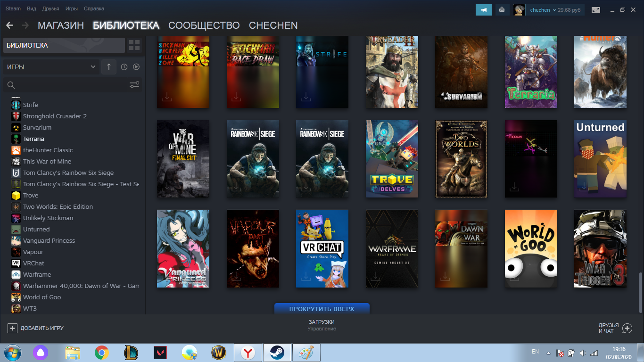The width and height of the screenshot is (644, 362).
Task: Click Rainbow Six Siege list icon
Action: 16,173
